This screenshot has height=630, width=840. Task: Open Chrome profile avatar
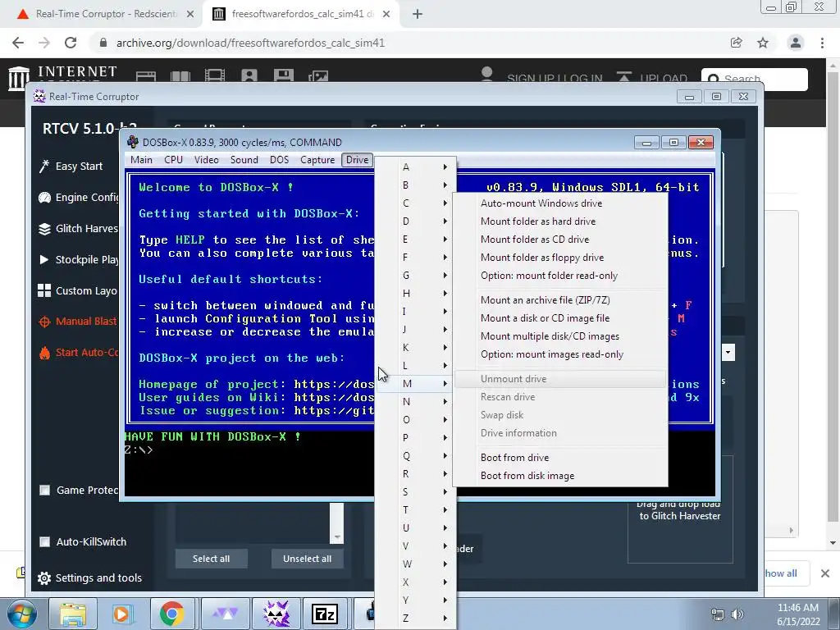(796, 43)
